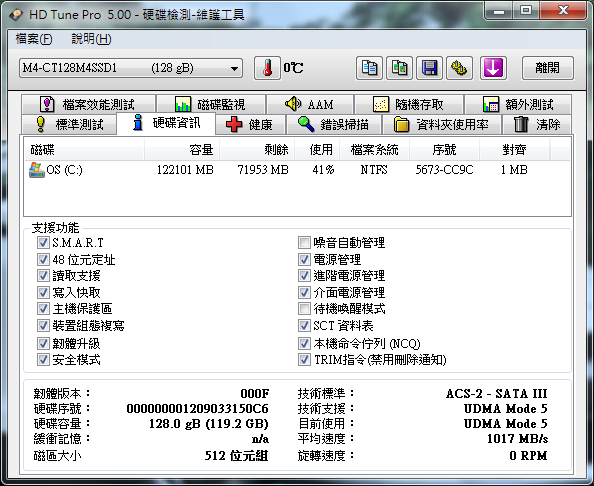
Task: Open the 檔案效能測試 tab
Action: (88, 104)
